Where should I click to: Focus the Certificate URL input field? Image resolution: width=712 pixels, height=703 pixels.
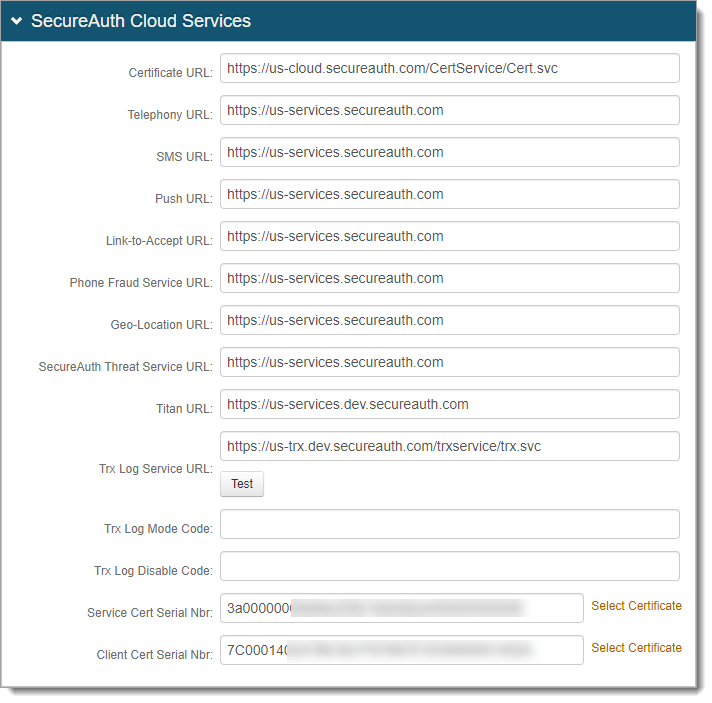tap(450, 68)
